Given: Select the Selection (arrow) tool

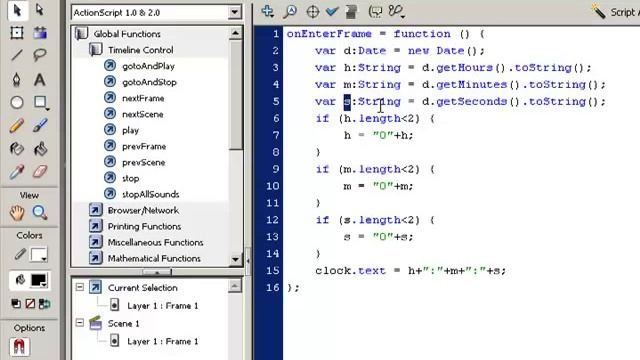Looking at the screenshot, I should click(x=17, y=10).
